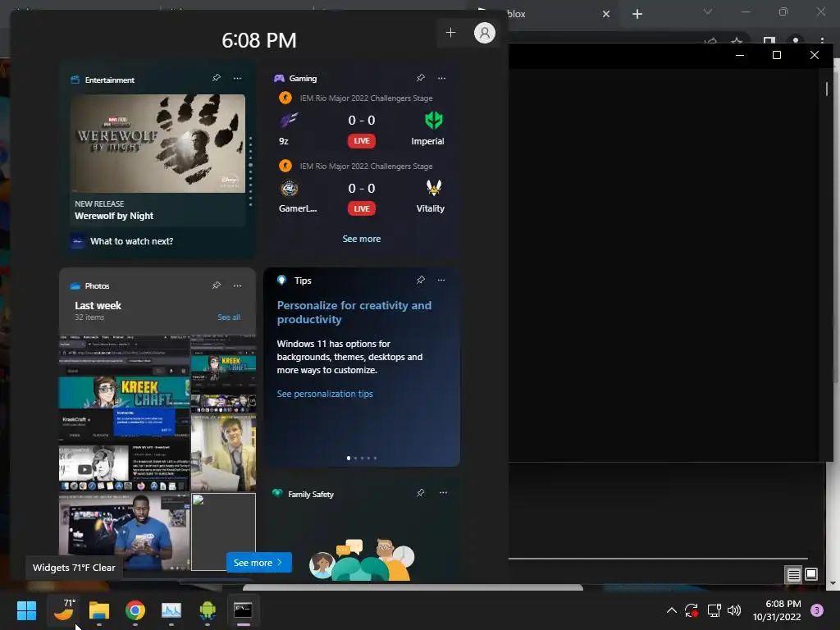The height and width of the screenshot is (630, 840).
Task: Open LIVE badge for 9z vs Imperial
Action: [362, 141]
